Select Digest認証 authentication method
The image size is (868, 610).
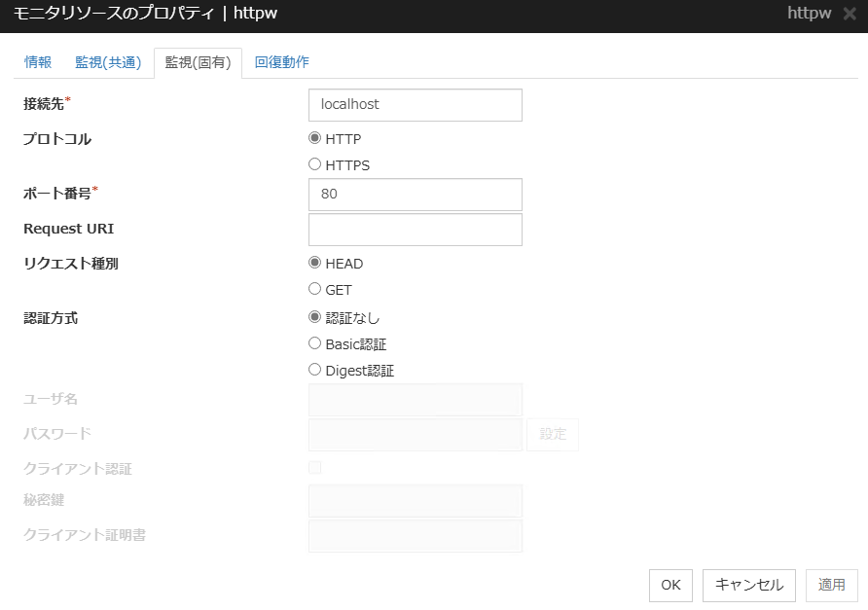pos(314,370)
